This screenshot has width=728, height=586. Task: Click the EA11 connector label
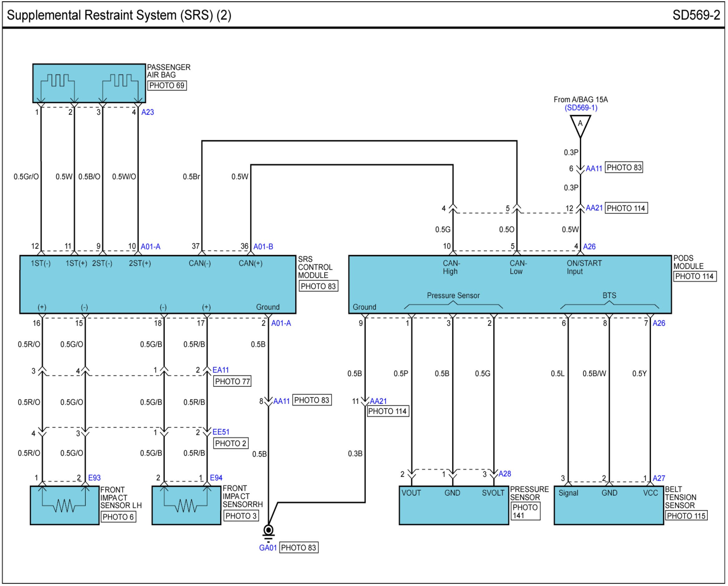pos(220,370)
